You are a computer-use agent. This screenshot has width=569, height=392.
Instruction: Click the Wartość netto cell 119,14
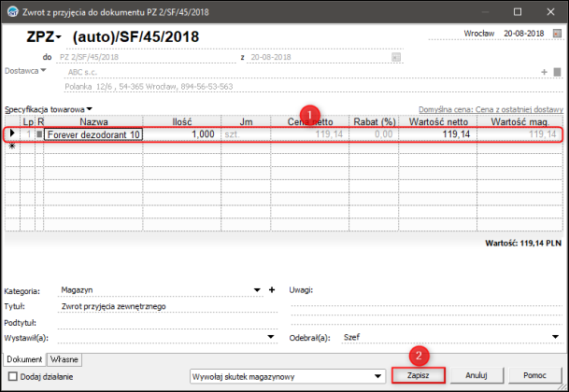pyautogui.click(x=438, y=134)
